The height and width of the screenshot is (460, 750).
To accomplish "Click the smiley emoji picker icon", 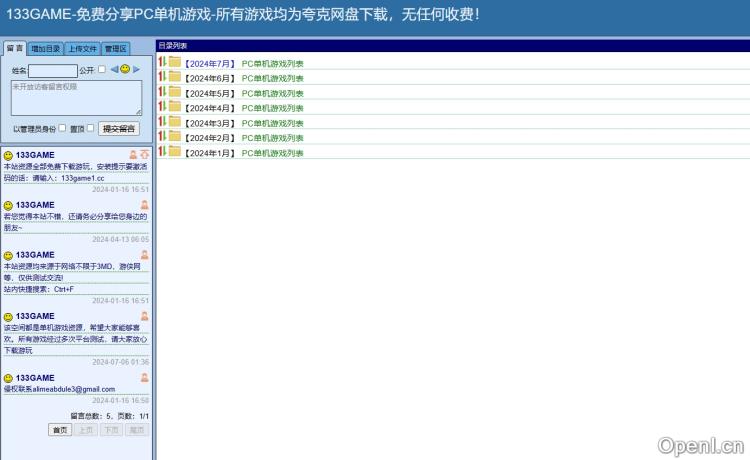I will coord(125,69).
